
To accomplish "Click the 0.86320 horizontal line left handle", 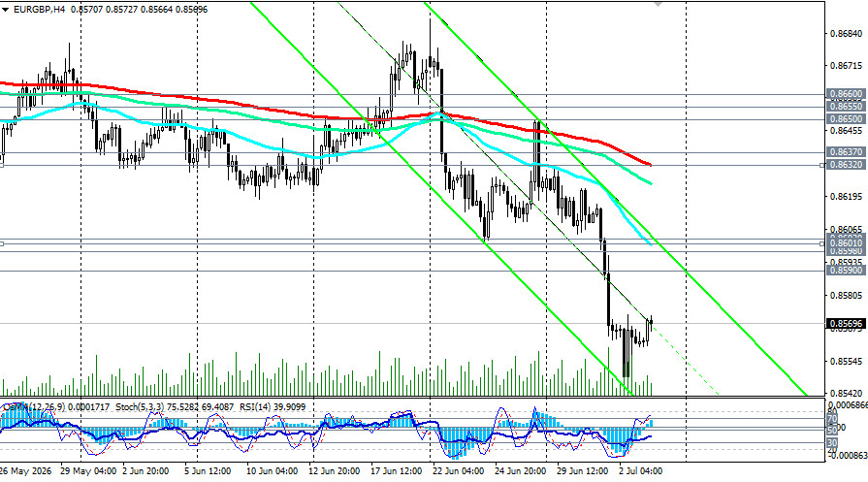I will pyautogui.click(x=2, y=165).
